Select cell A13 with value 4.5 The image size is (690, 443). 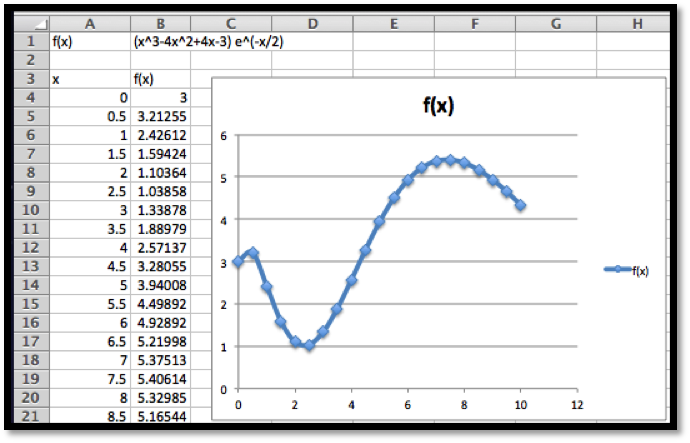pyautogui.click(x=90, y=266)
